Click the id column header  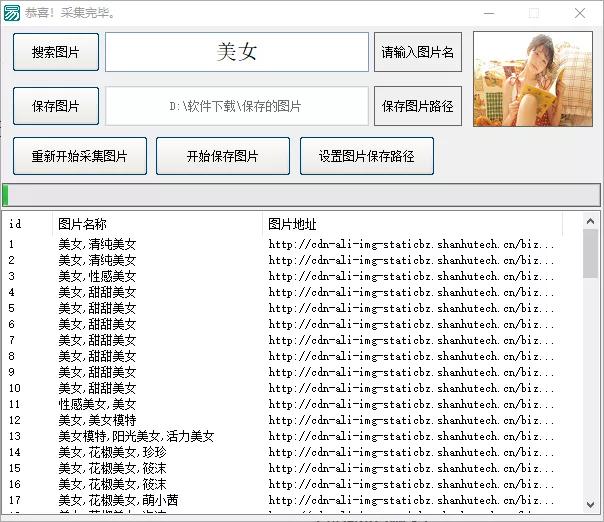27,224
